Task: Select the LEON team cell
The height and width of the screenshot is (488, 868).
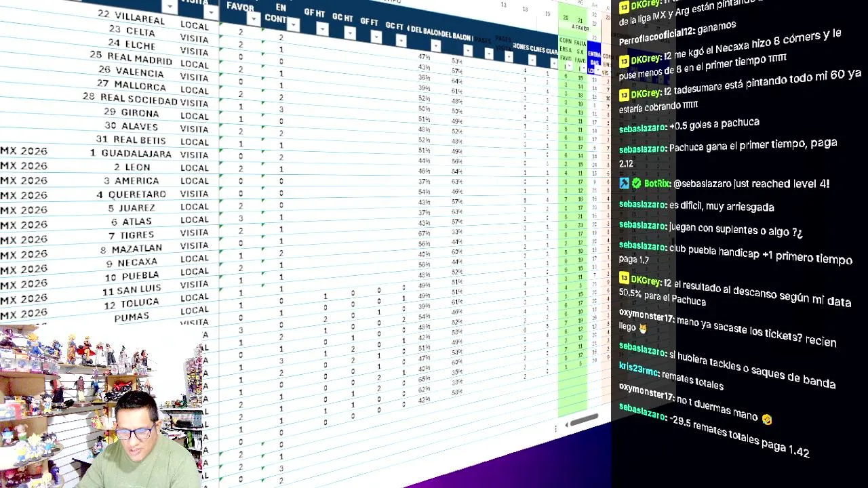Action: [x=137, y=167]
